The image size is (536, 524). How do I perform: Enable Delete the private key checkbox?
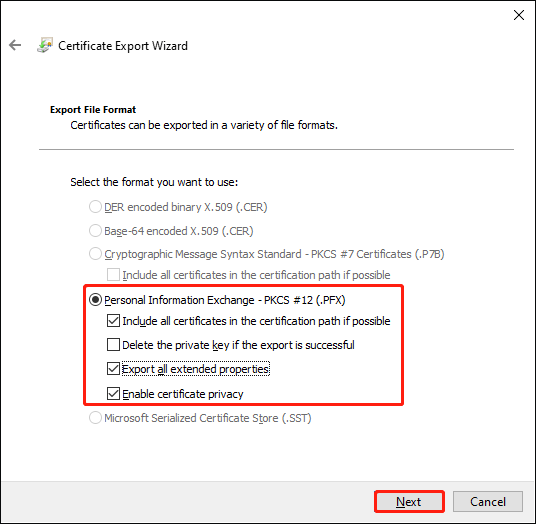[x=113, y=345]
